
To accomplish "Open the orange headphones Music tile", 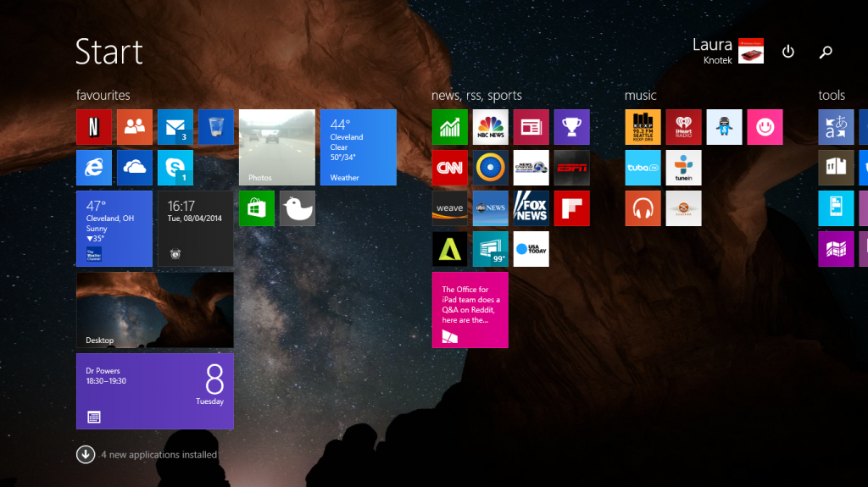I will pos(643,208).
